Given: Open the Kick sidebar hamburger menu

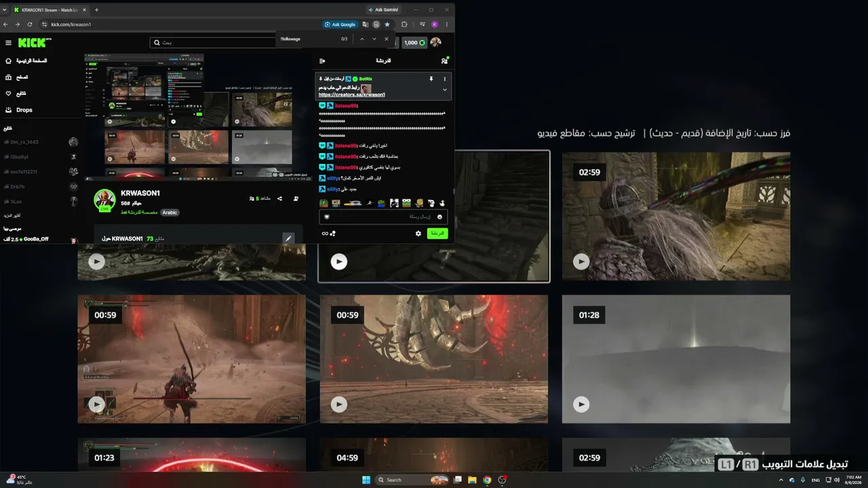Looking at the screenshot, I should [x=8, y=43].
